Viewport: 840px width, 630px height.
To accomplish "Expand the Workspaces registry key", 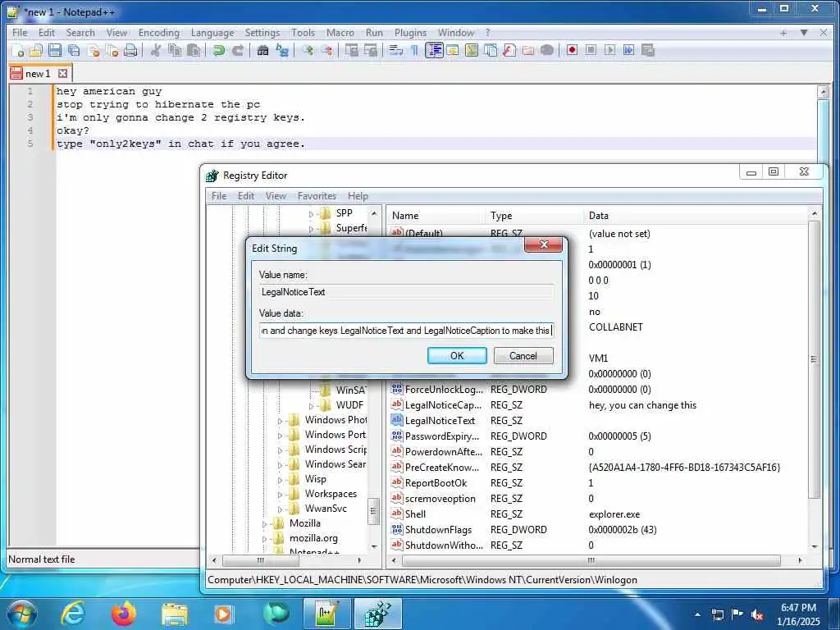I will 280,495.
